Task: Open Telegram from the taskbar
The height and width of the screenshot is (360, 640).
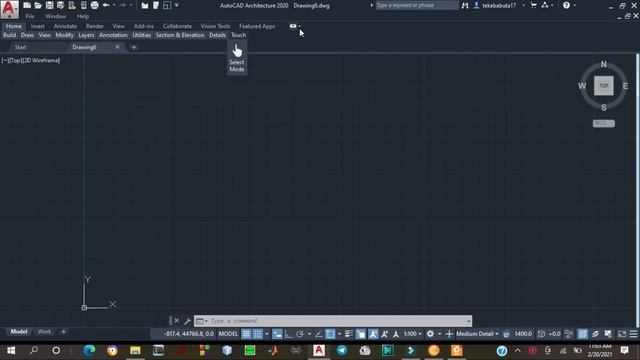Action: pyautogui.click(x=342, y=350)
